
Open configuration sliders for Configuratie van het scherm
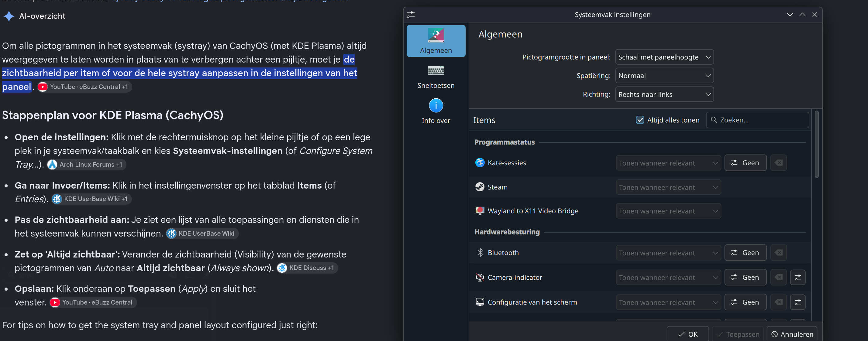797,302
